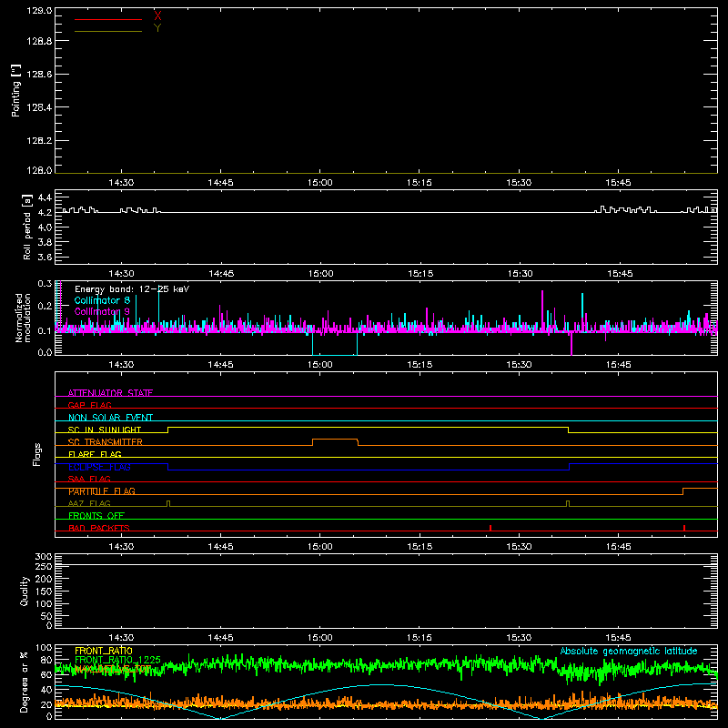Click the GAP_FLAG label
This screenshot has width=728, height=728.
click(x=90, y=405)
